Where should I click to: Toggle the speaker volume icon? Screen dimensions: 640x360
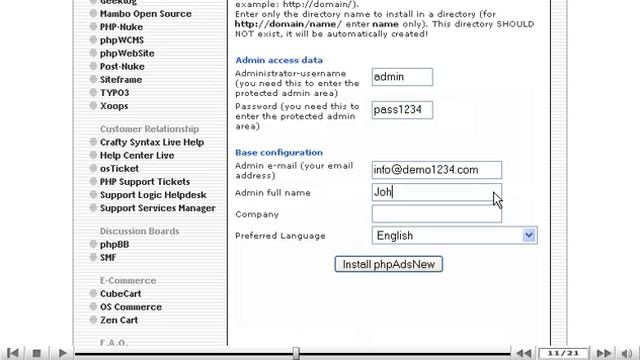[627, 353]
